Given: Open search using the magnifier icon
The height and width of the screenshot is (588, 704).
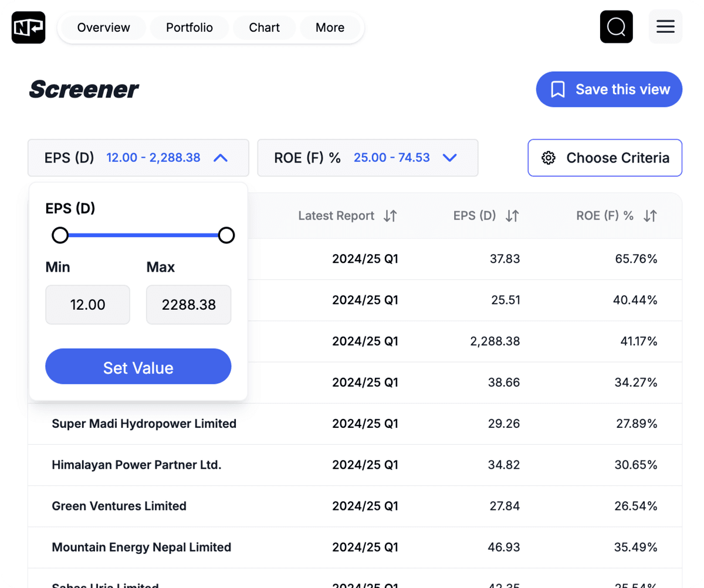Looking at the screenshot, I should coord(616,26).
